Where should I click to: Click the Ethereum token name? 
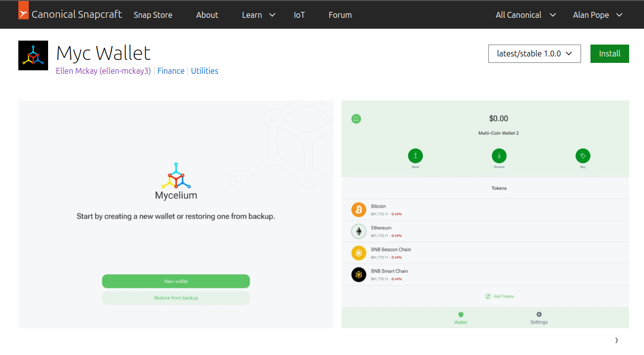[x=381, y=228]
